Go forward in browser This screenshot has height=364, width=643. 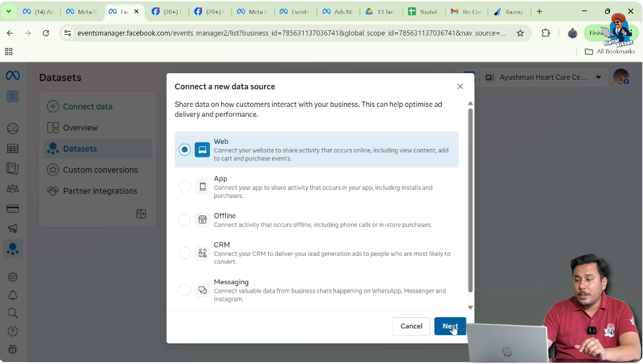(28, 33)
